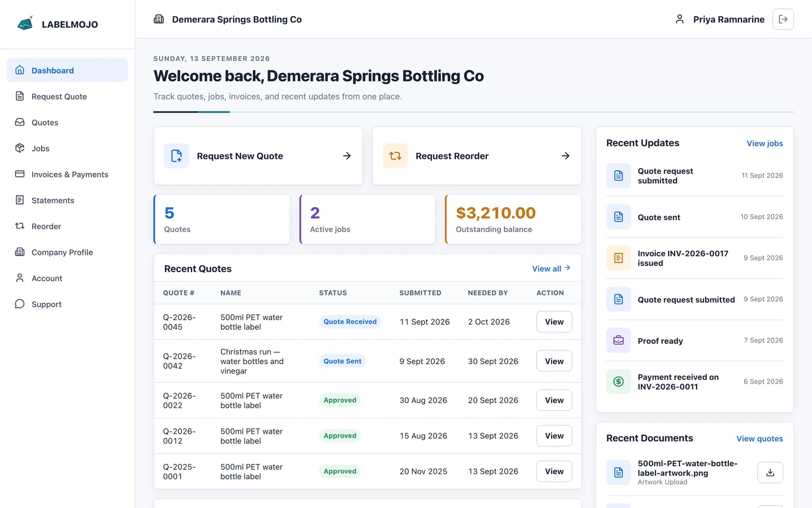Viewport: 812px width, 508px height.
Task: Click the Support chat bubble icon
Action: 19,304
